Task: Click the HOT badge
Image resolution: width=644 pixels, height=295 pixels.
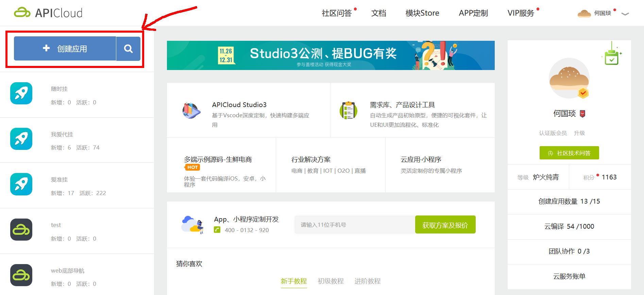Action: click(x=192, y=167)
